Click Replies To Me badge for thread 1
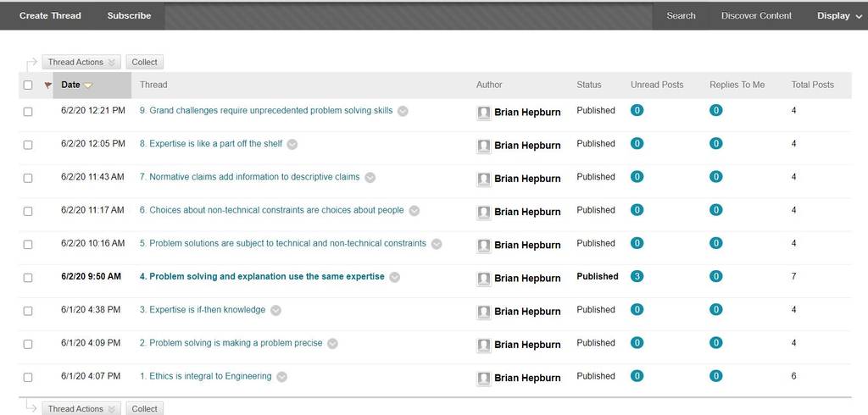The height and width of the screenshot is (415, 868). click(715, 376)
